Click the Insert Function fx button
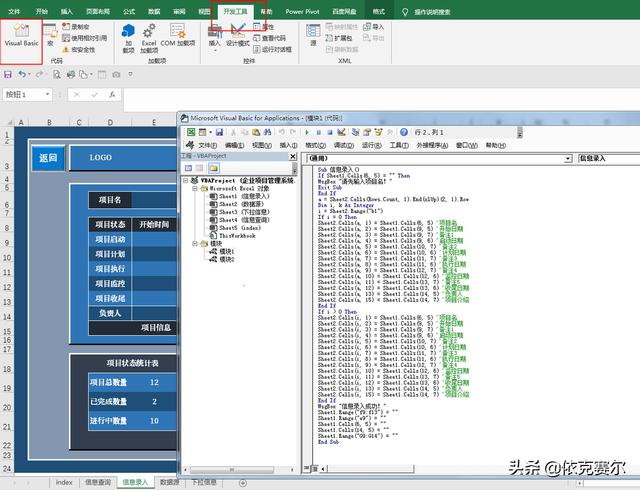Viewport: 640px width, 490px height. [x=112, y=94]
